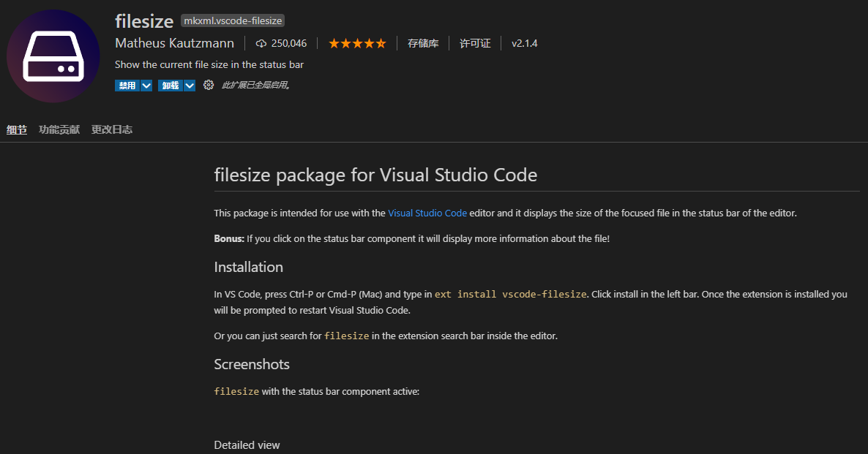Screen dimensions: 868x454
Task: Click the download count cloud icon
Action: (261, 43)
